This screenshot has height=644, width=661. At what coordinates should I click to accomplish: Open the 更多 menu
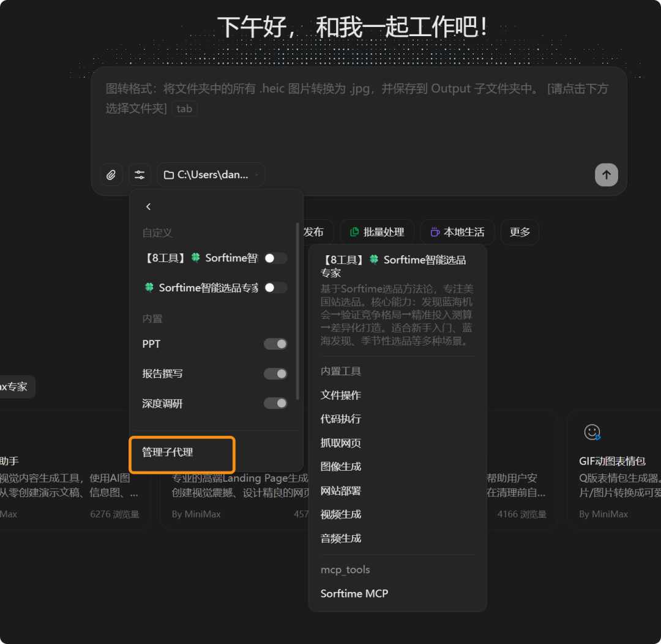click(x=519, y=232)
